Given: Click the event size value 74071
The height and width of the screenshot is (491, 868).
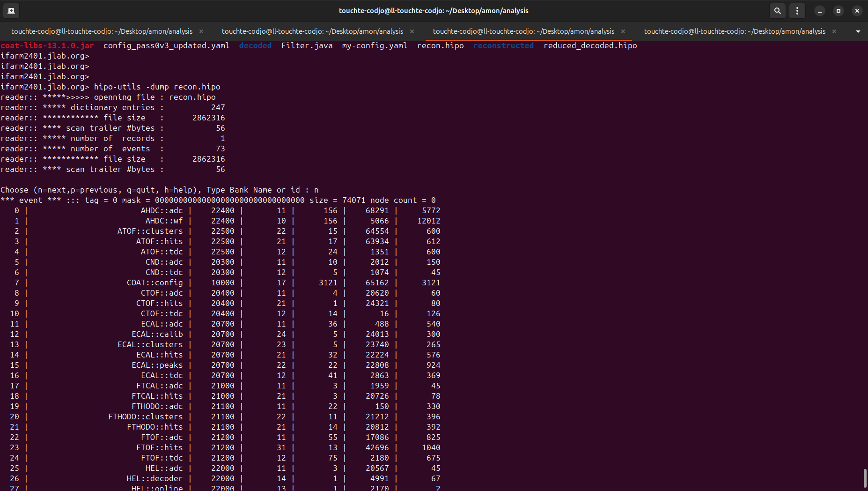Looking at the screenshot, I should (x=354, y=200).
